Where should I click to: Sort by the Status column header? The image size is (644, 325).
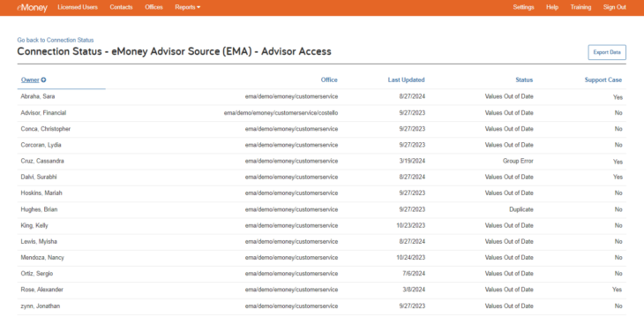click(524, 79)
